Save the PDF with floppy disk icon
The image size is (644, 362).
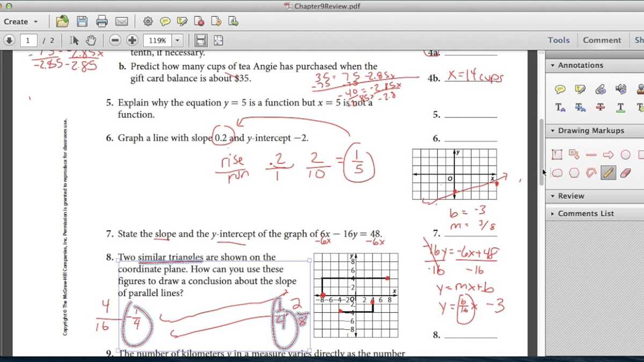pos(82,21)
